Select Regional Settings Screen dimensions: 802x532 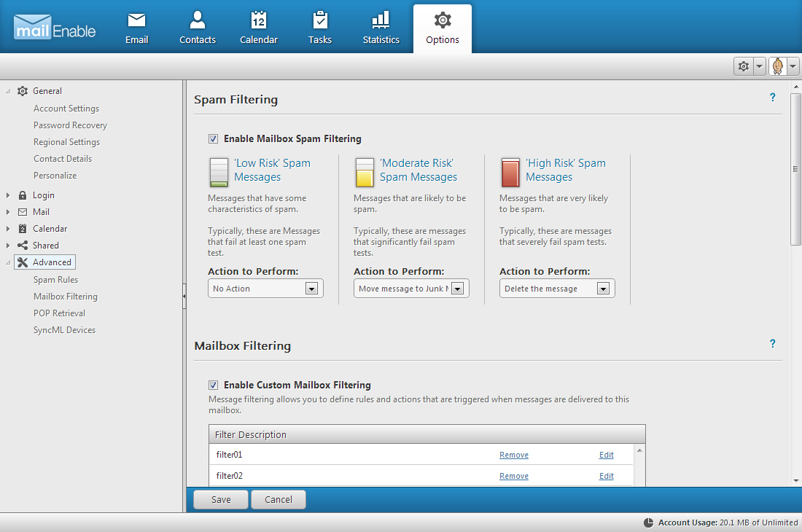pyautogui.click(x=66, y=142)
